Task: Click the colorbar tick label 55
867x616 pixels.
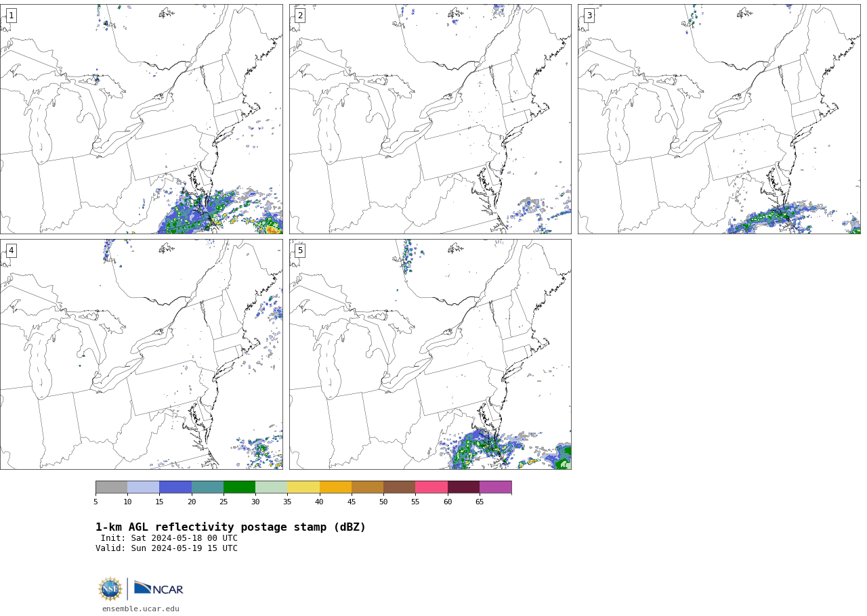Action: coord(415,502)
